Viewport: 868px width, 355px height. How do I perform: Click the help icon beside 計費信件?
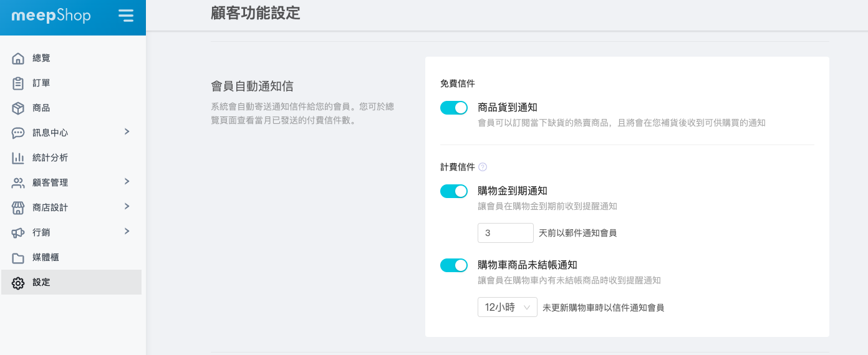tap(483, 167)
